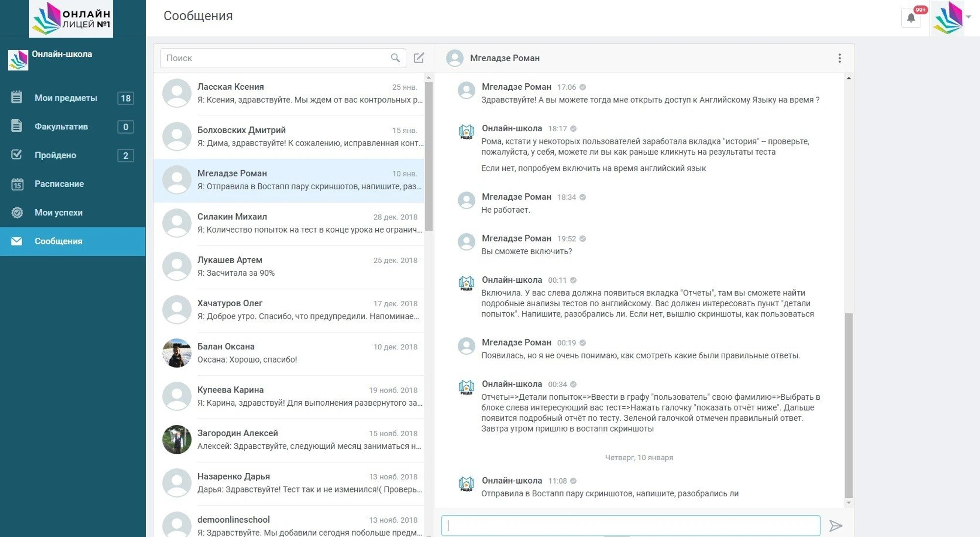
Task: Select the Мгеладзе Роман conversation row
Action: point(289,180)
